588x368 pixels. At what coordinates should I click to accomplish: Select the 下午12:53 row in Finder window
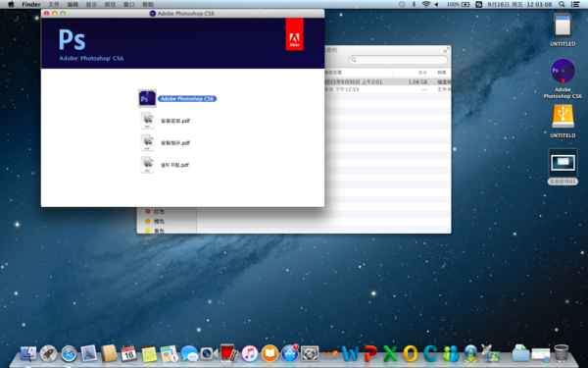[x=388, y=89]
